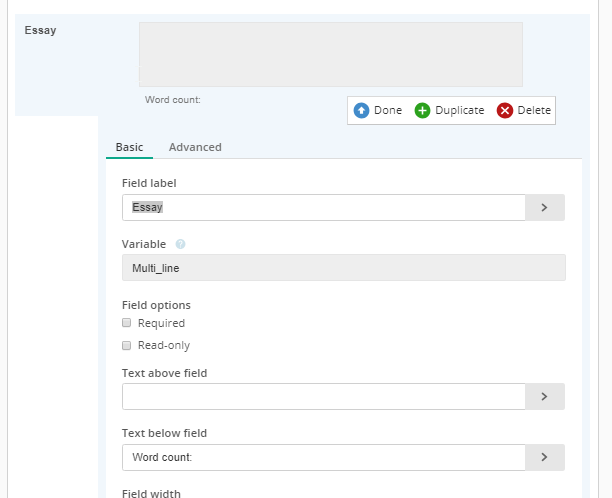Image resolution: width=612 pixels, height=498 pixels.
Task: Click the Duplicate button label
Action: 459,110
